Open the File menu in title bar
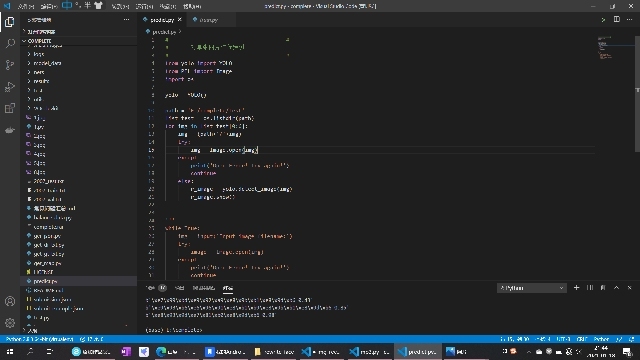The image size is (640, 360). (25, 6)
